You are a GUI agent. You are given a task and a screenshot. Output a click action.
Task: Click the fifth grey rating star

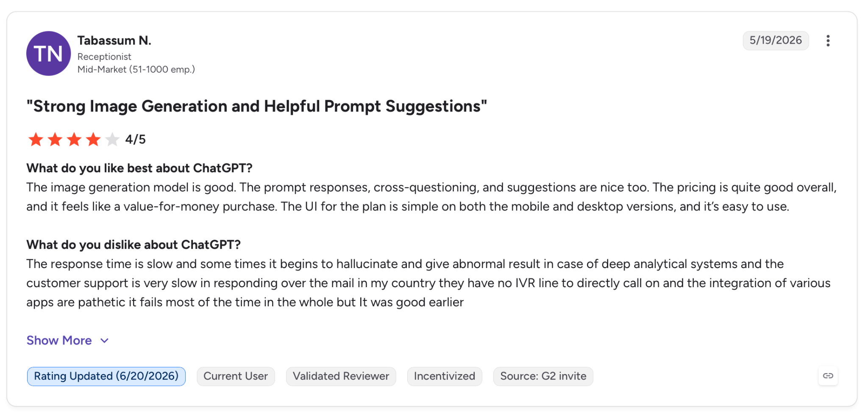tap(112, 139)
